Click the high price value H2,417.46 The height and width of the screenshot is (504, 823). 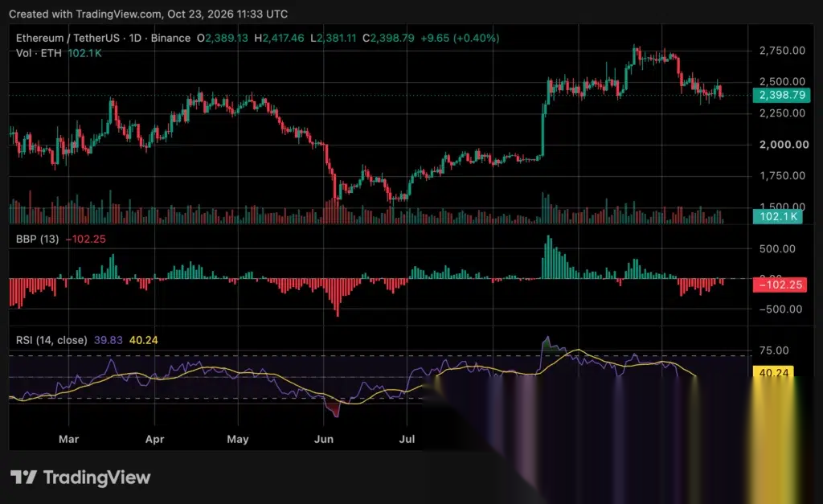279,39
